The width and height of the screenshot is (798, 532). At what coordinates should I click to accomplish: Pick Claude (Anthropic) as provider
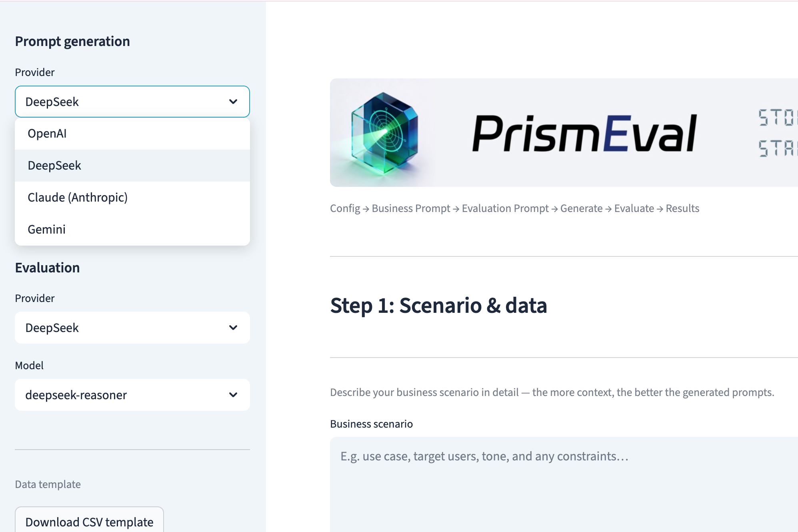coord(78,198)
